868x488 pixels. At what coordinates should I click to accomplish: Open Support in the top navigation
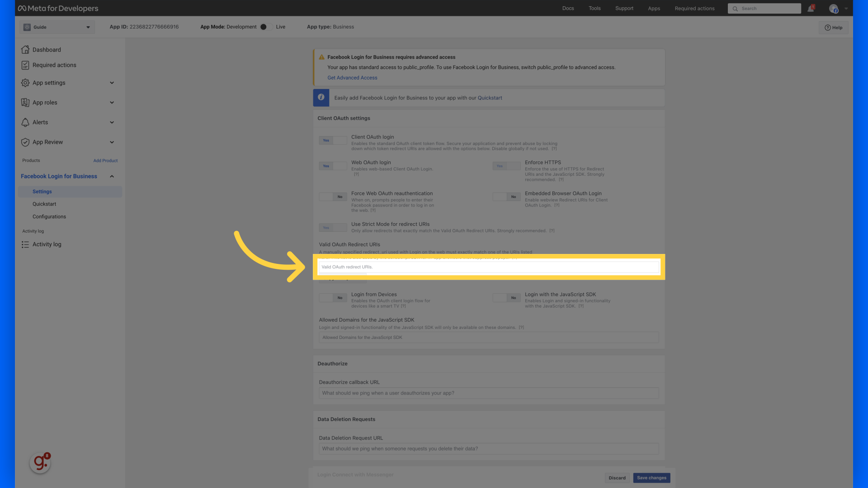tap(624, 9)
